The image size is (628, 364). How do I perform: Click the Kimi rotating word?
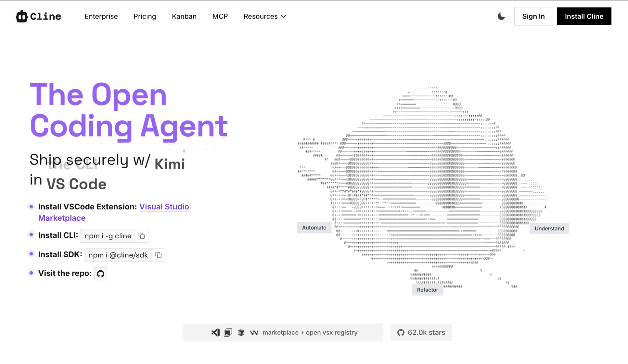pos(170,164)
